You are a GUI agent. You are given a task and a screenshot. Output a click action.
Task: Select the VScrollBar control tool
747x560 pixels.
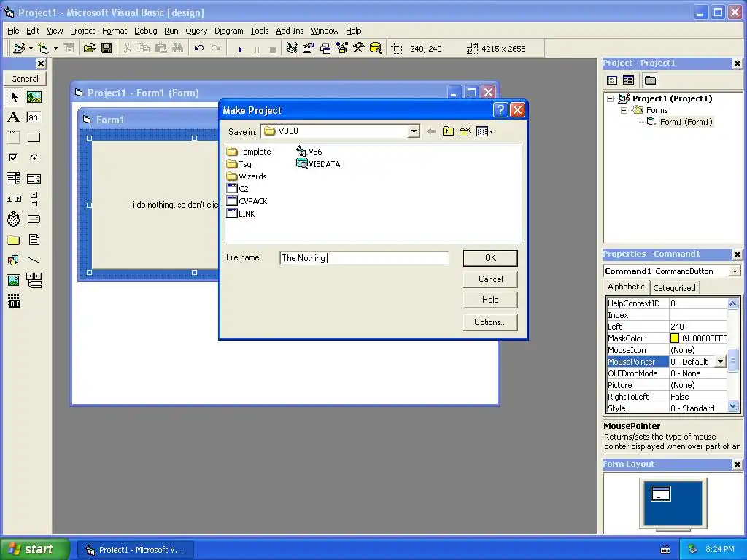(x=34, y=199)
